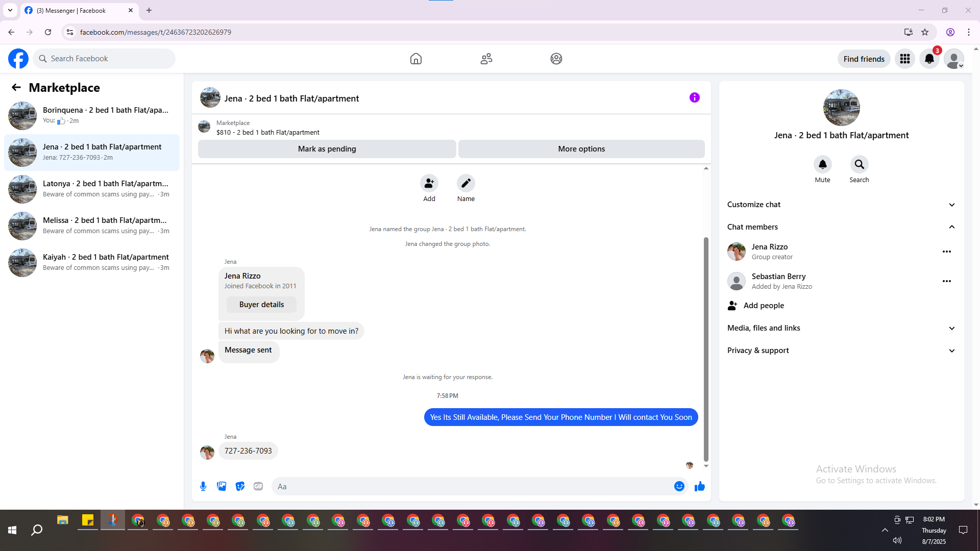Reload the page with the refresh icon
This screenshot has width=980, height=551.
pos(48,32)
